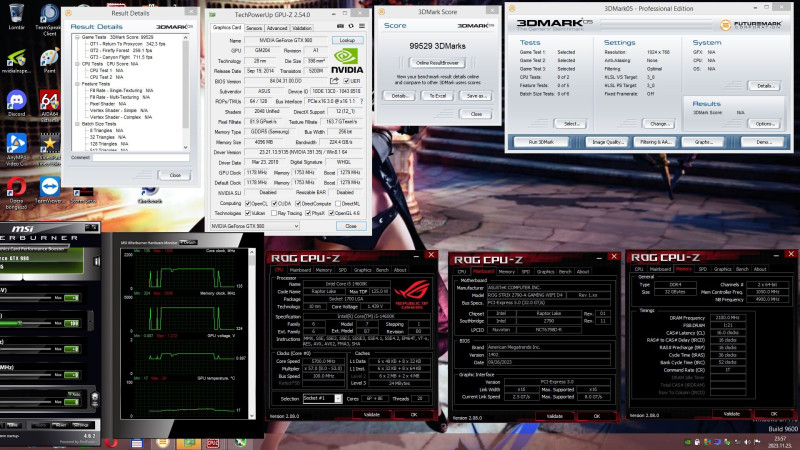Click the ROG Republic of Gamers logo in CPU-Z
Screen dimensions: 800x450
[x=412, y=293]
